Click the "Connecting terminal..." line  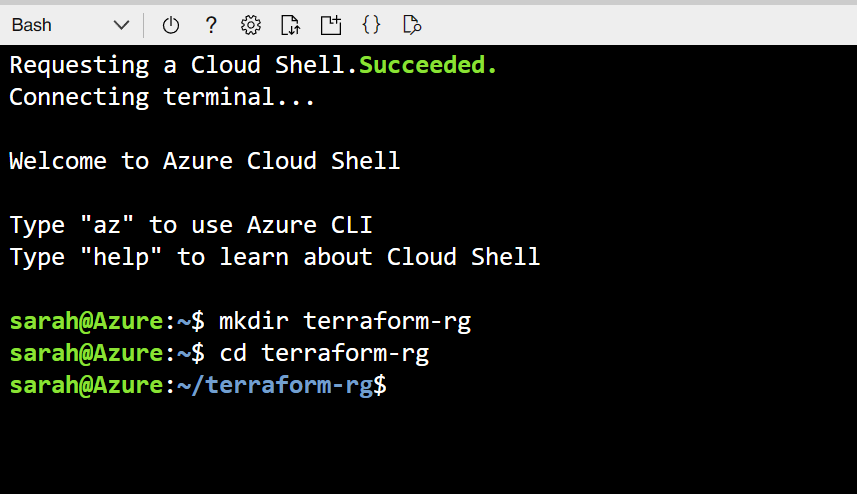point(163,97)
